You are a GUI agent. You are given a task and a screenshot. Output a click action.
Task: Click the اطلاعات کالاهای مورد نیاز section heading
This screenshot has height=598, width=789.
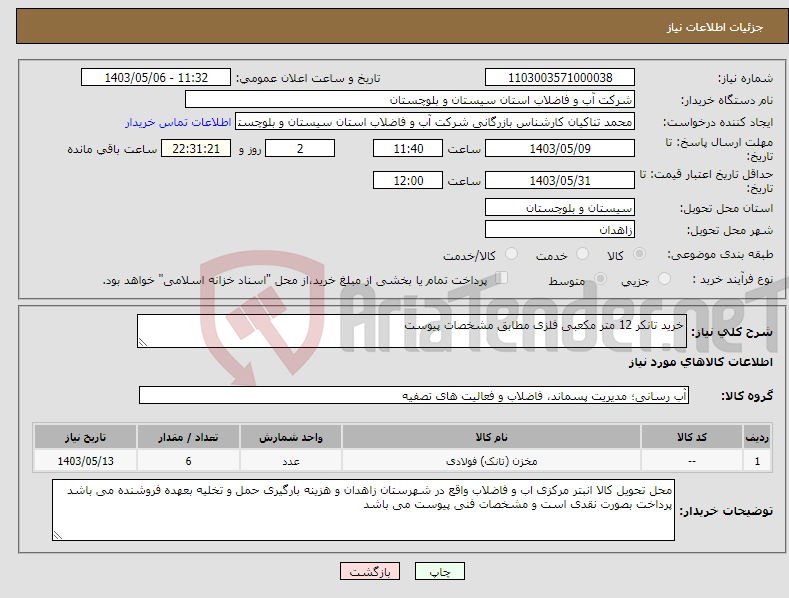click(x=700, y=362)
